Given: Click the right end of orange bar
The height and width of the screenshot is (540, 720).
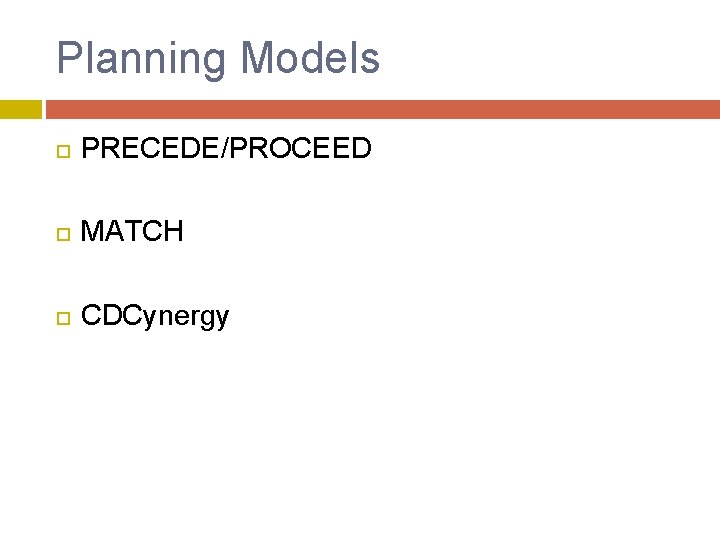Looking at the screenshot, I should (x=710, y=109).
